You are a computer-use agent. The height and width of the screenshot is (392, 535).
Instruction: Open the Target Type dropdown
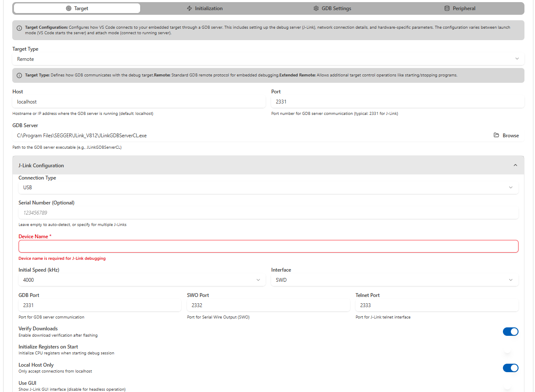pos(268,59)
